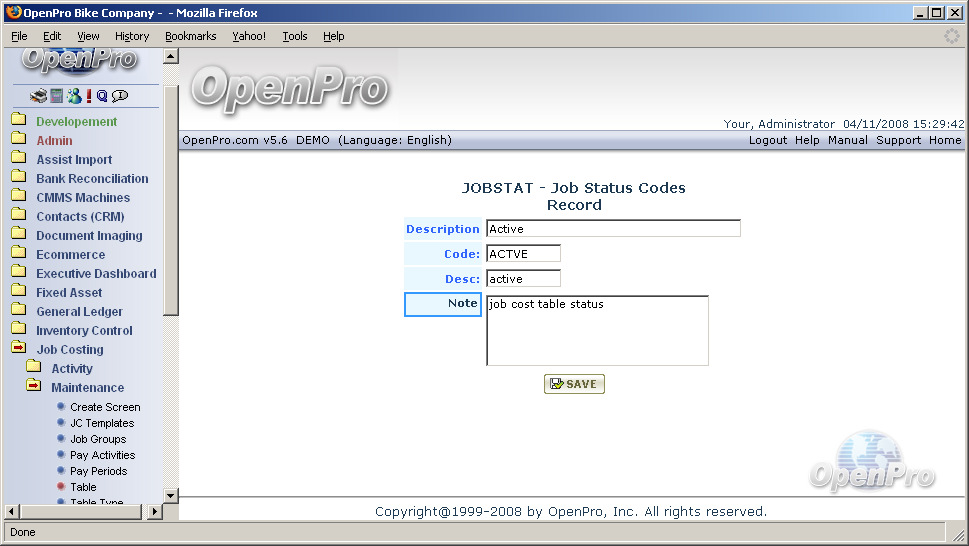Open the Bookmarks menu

click(190, 36)
